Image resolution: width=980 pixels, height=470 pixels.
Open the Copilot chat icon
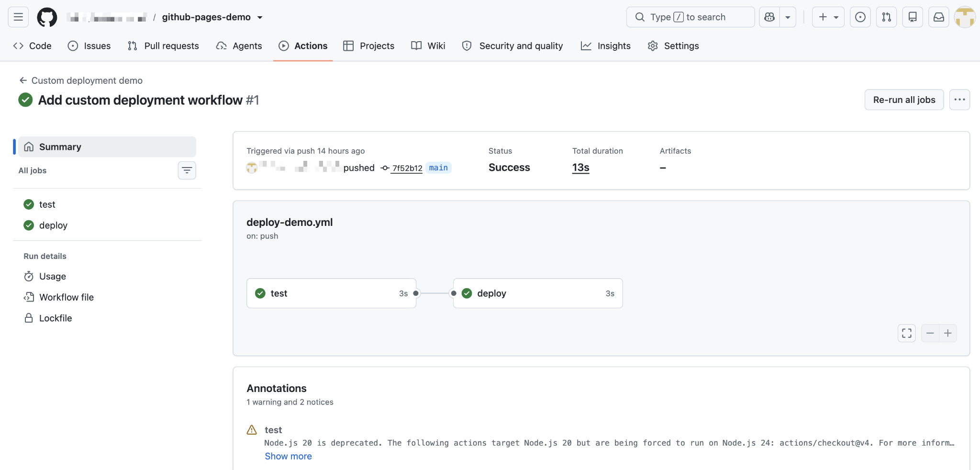769,17
